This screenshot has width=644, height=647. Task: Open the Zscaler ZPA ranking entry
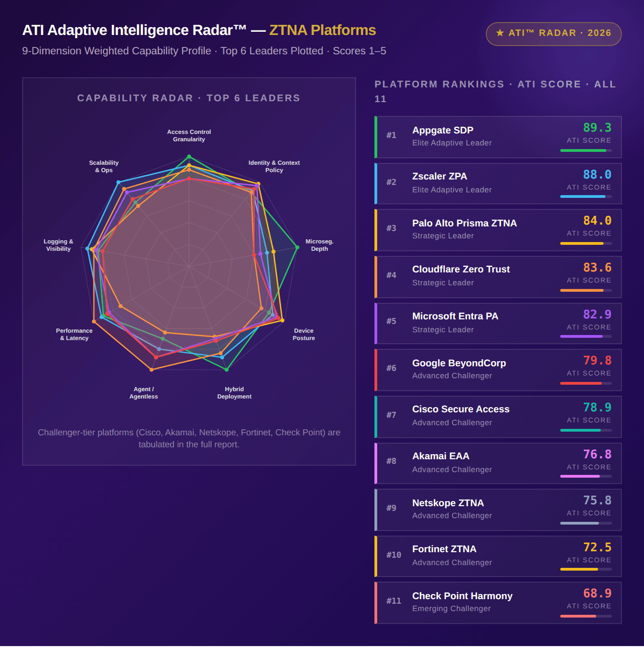pyautogui.click(x=498, y=184)
